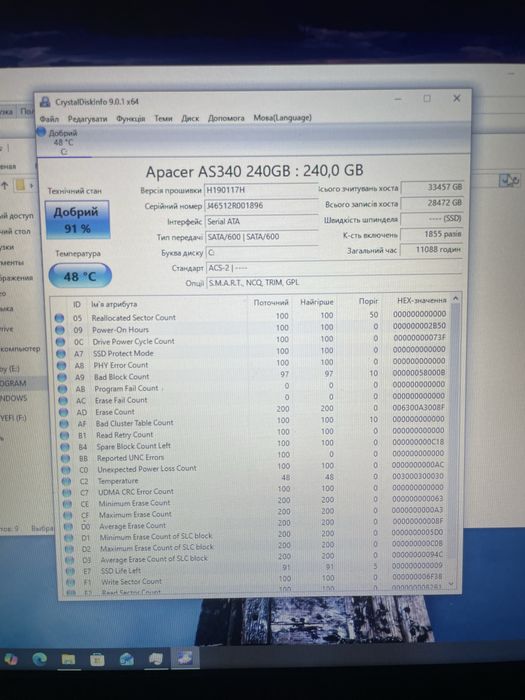Click the up arrow in Explorer window
The width and height of the screenshot is (525, 700).
pos(5,185)
